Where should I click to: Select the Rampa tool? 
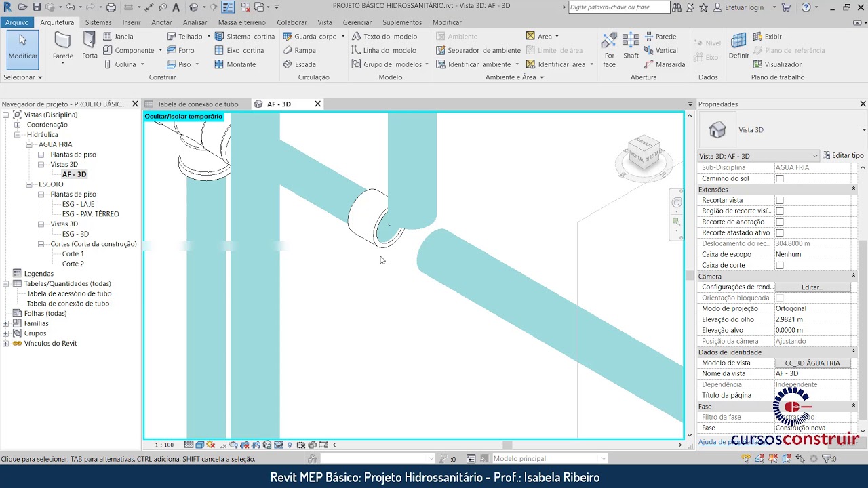pos(299,50)
